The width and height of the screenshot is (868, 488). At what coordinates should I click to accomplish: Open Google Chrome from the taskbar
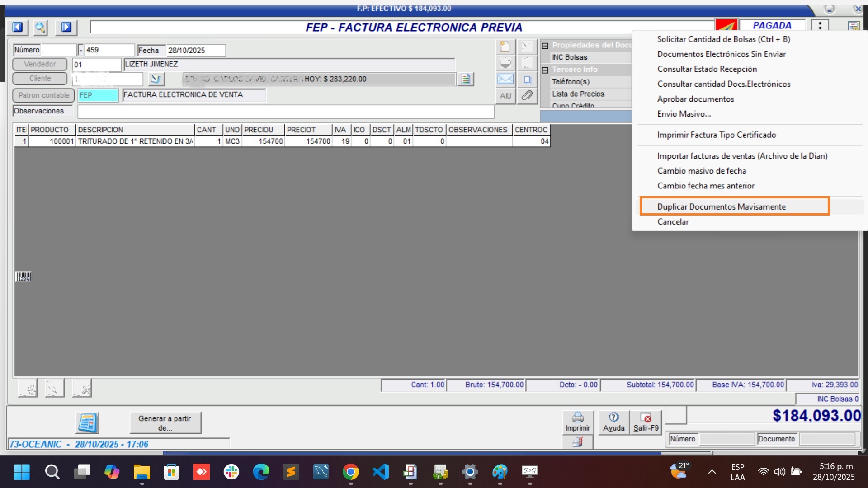(350, 472)
